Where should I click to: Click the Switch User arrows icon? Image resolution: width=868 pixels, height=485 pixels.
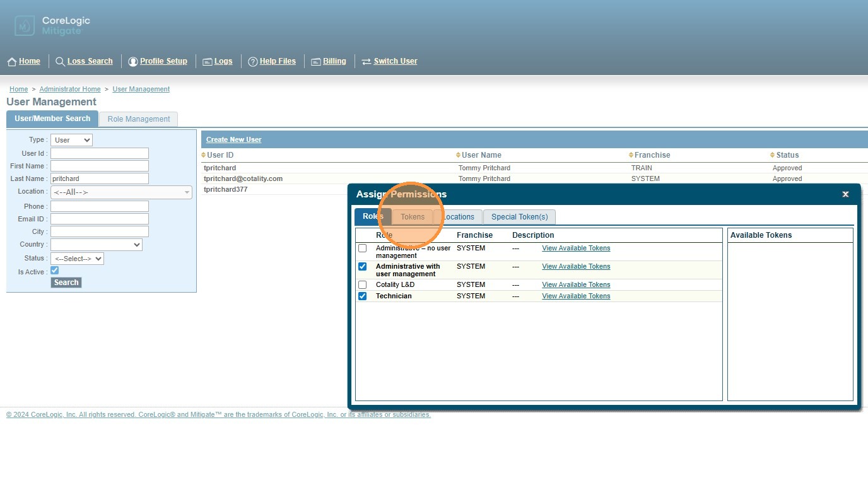(x=366, y=62)
